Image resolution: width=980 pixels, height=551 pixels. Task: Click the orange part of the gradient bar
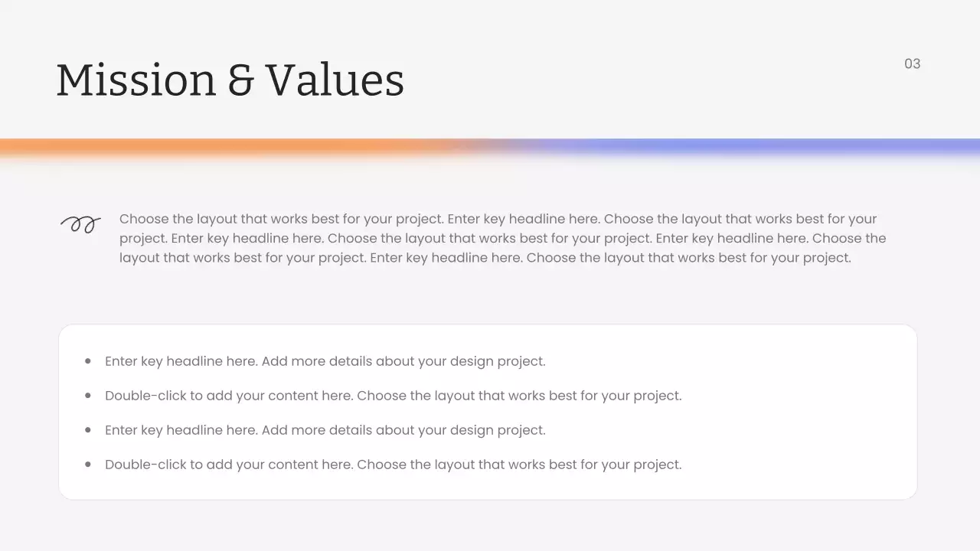(230, 146)
